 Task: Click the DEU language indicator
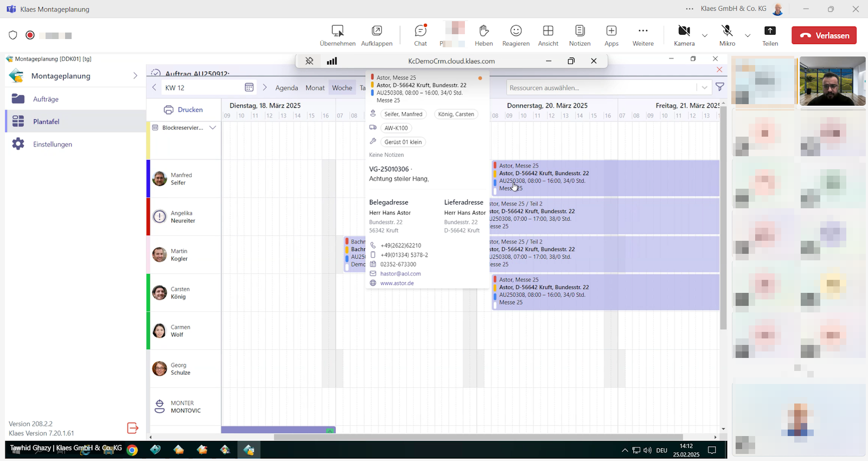point(662,450)
